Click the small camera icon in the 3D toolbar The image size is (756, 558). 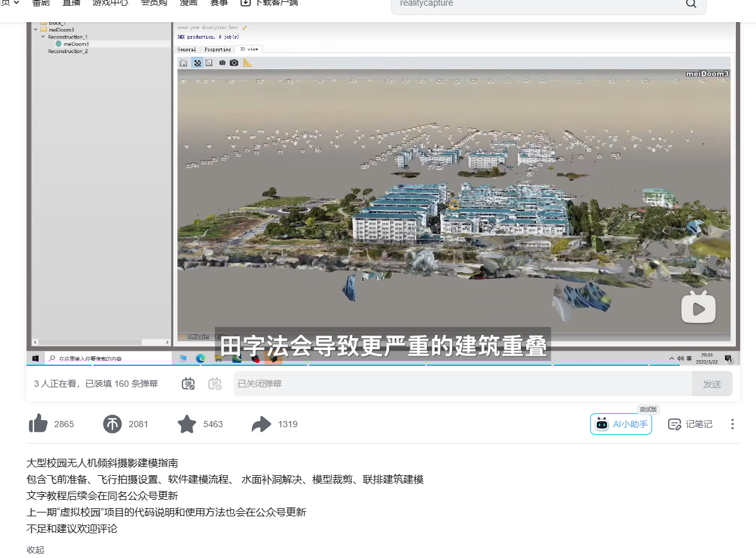222,63
